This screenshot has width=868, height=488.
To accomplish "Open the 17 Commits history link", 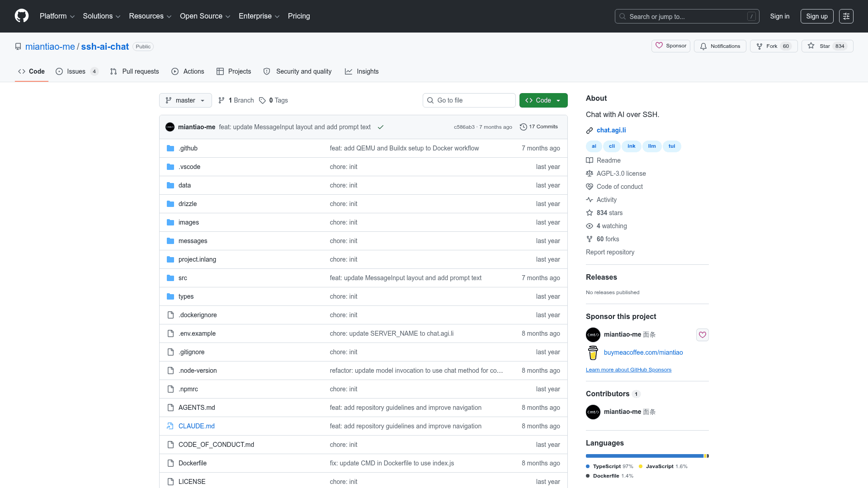I will tap(539, 127).
